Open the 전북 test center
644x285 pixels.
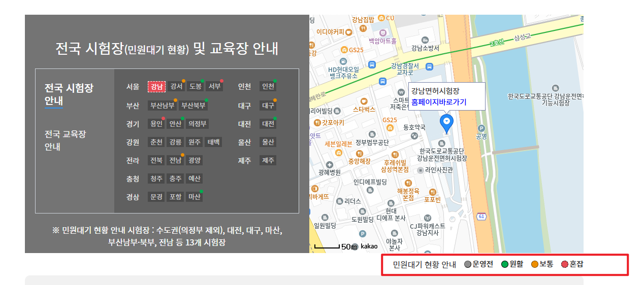156,160
